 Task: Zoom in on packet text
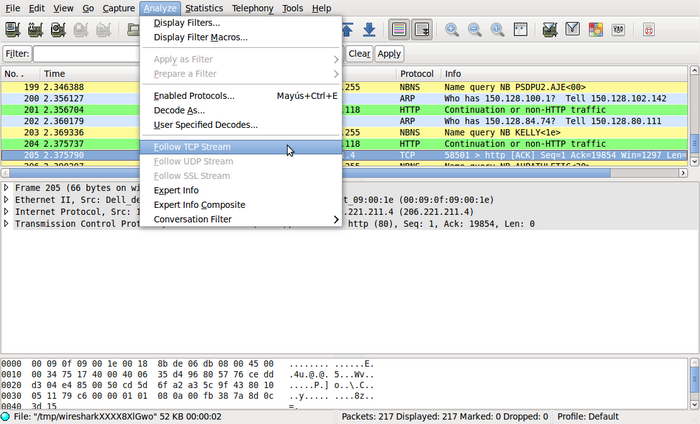coord(452,30)
